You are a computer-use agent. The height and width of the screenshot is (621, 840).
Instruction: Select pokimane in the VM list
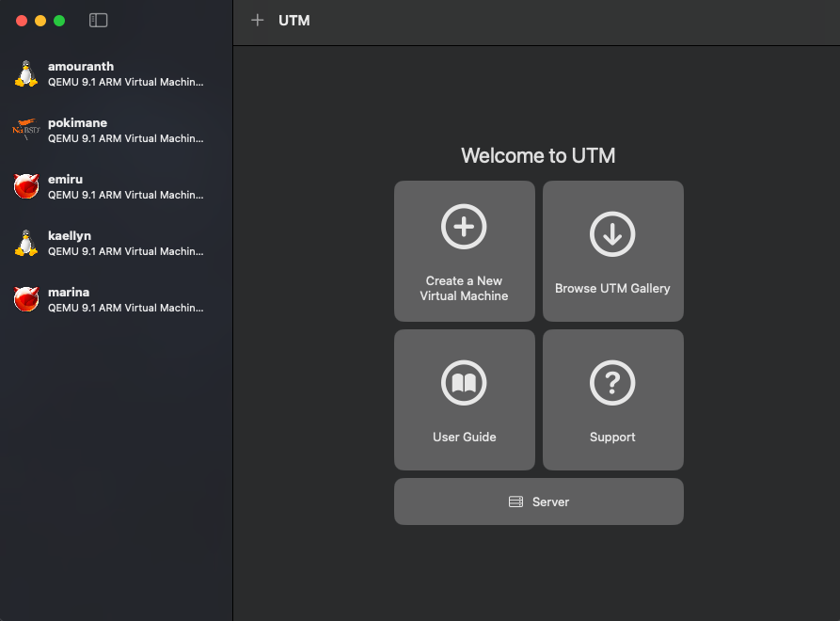click(124, 131)
